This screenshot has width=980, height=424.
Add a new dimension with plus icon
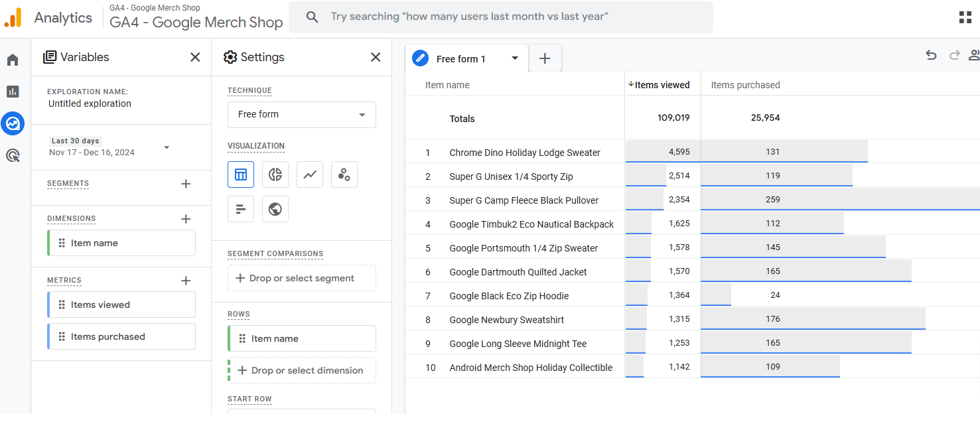pos(186,219)
